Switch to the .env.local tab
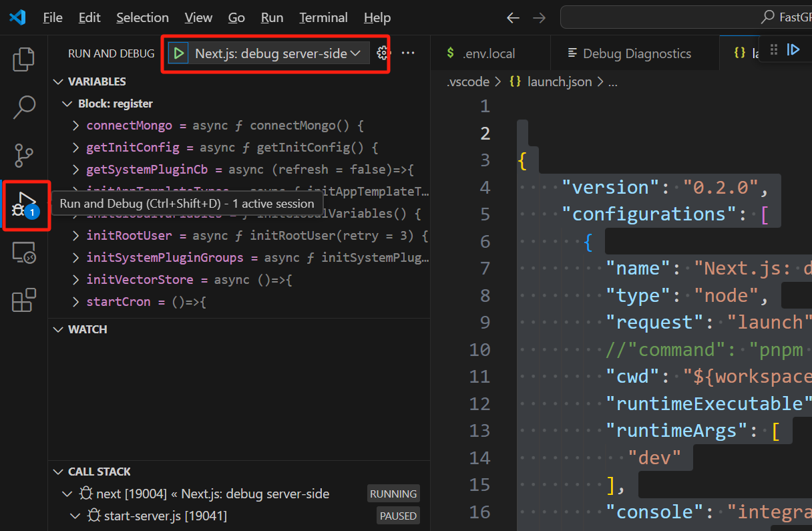 (490, 53)
